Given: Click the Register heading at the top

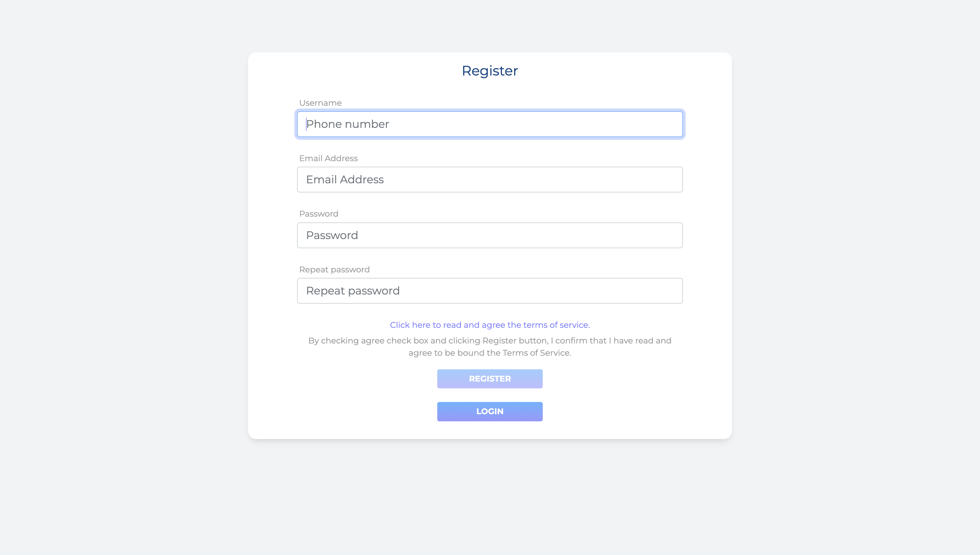Looking at the screenshot, I should pos(490,71).
